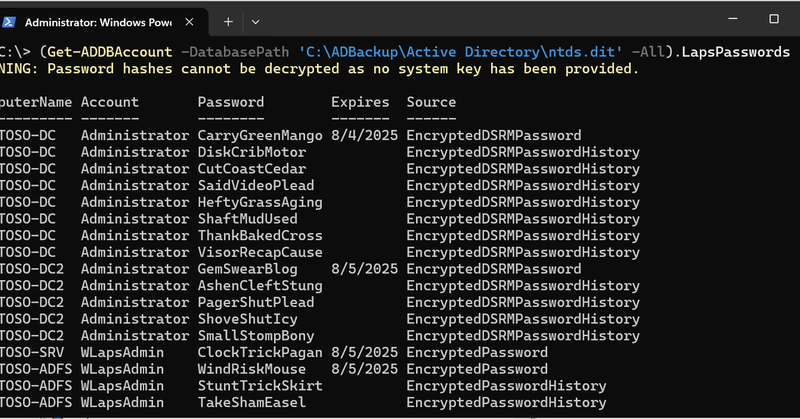Click EncryptedPasswordHistory in TakeShamEasel row
The height and width of the screenshot is (419, 800).
pos(506,403)
